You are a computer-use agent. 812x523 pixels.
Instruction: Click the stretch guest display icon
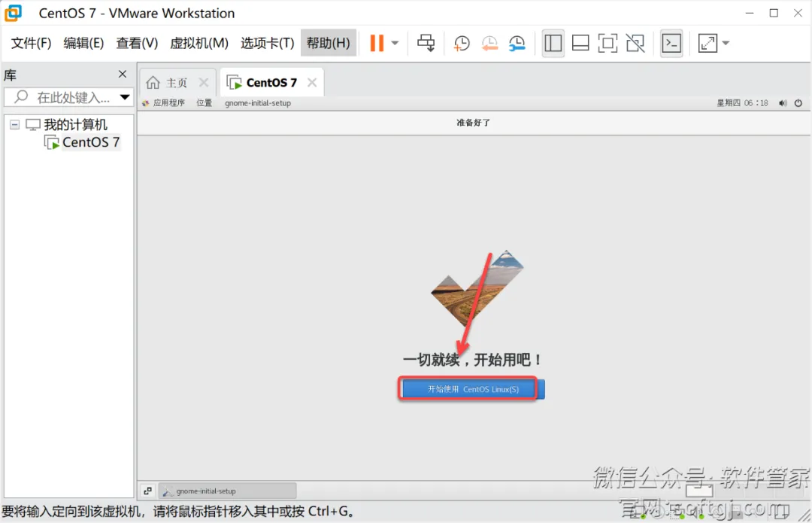click(707, 43)
